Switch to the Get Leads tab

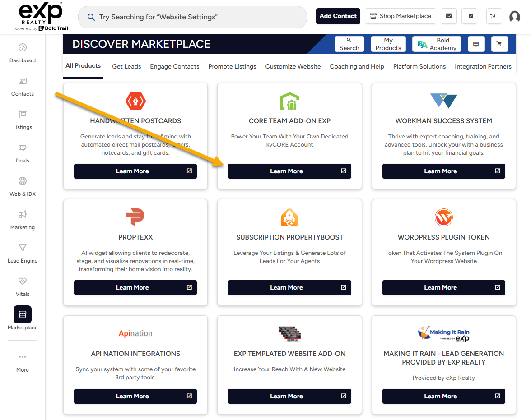pos(126,66)
